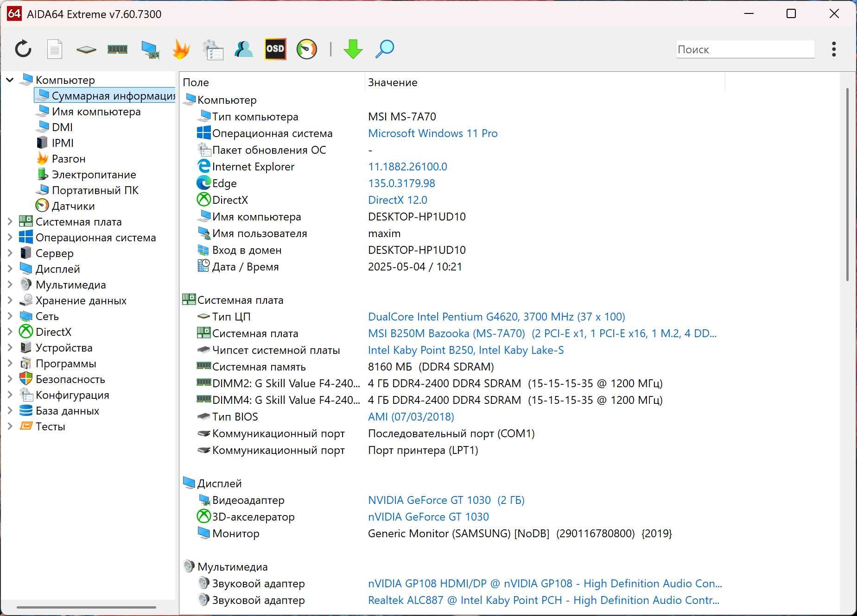Select Электропитание in the tree
This screenshot has width=857, height=616.
94,175
